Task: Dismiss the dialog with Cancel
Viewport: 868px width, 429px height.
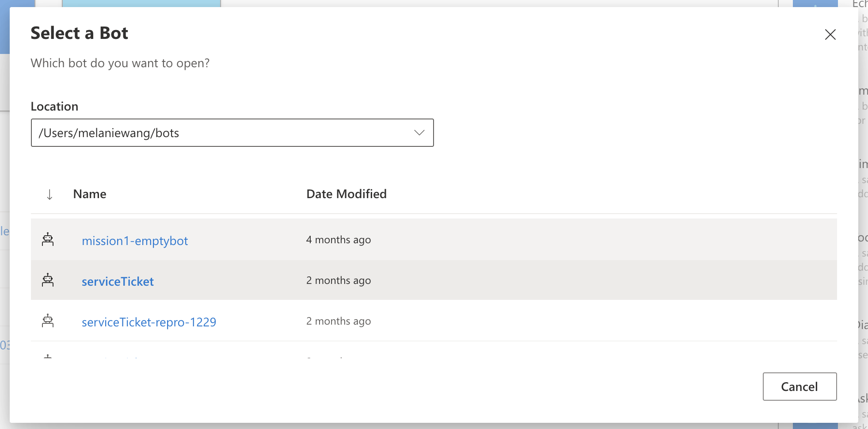Action: (799, 386)
